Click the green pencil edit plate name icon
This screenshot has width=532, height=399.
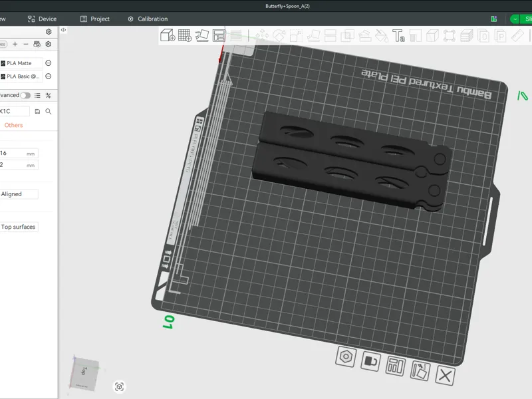coord(523,96)
